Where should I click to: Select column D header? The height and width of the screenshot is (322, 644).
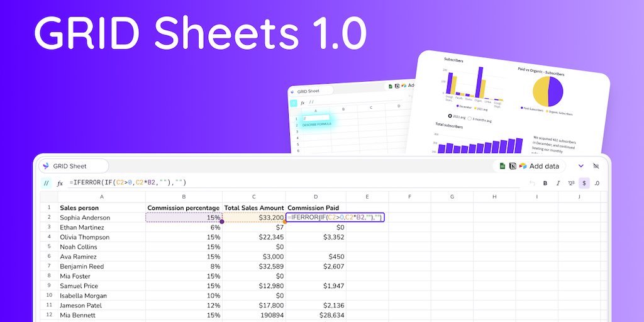pos(316,197)
